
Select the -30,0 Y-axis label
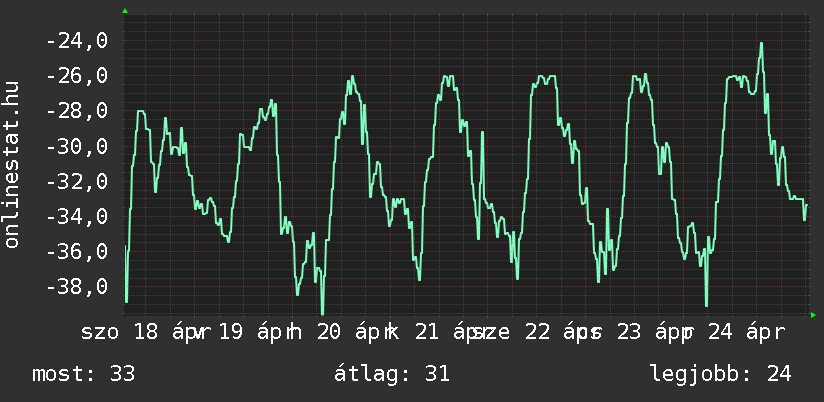point(75,146)
